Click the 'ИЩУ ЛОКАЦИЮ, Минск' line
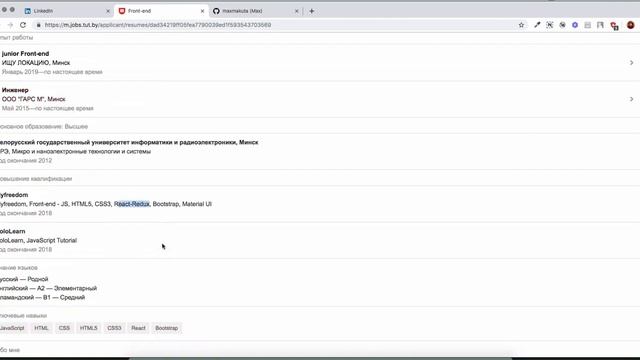The image size is (640, 360). (36, 63)
